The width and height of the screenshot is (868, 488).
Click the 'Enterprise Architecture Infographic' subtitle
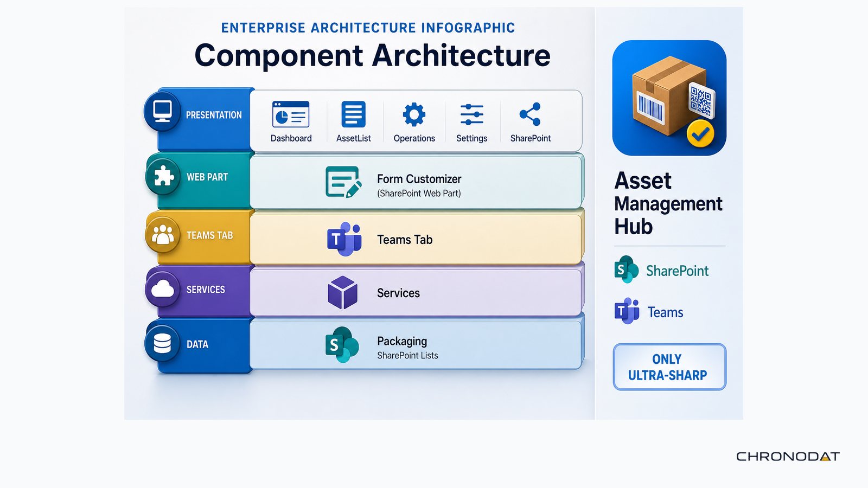[368, 28]
